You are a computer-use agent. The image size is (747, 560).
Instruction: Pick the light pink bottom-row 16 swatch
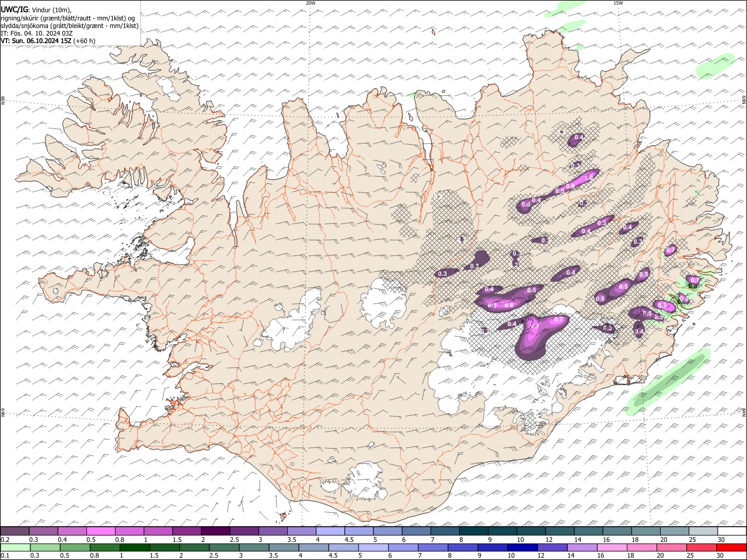coord(612,547)
